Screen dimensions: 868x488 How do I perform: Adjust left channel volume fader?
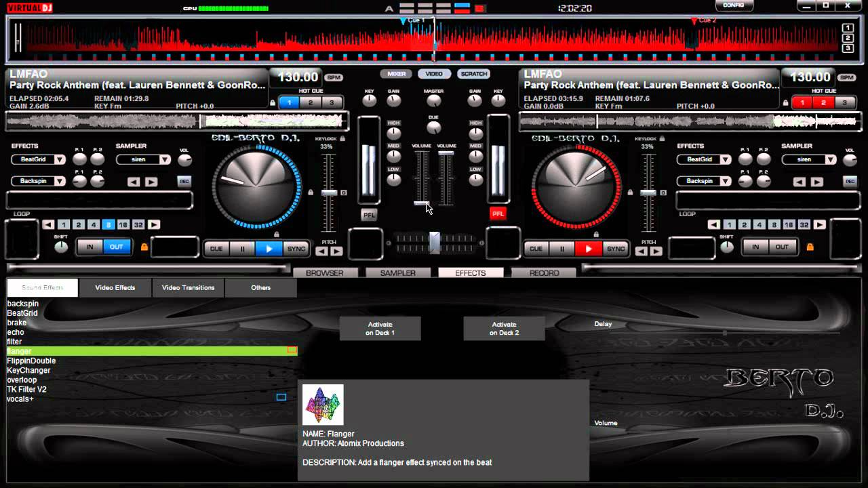421,203
